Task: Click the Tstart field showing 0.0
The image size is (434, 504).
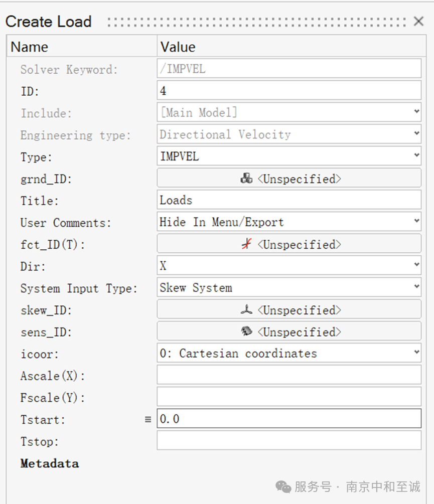Action: (x=289, y=419)
